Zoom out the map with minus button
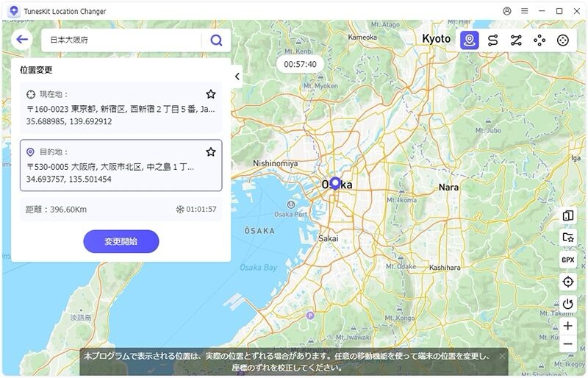This screenshot has height=378, width=588. click(567, 344)
